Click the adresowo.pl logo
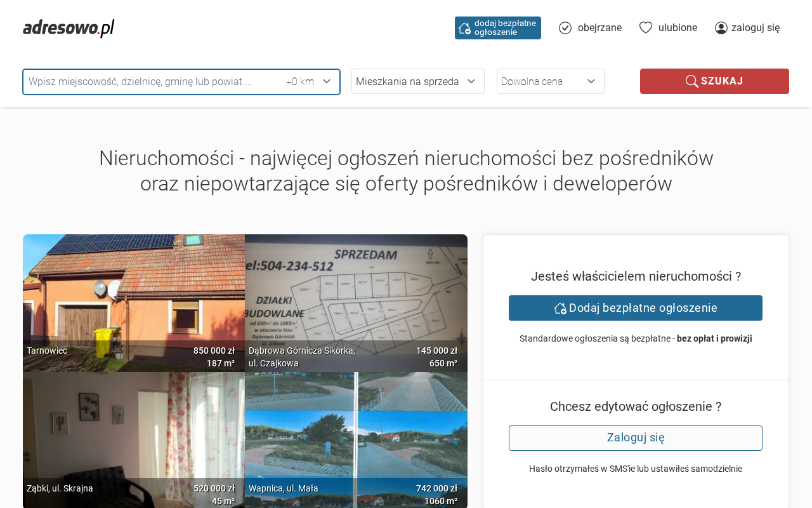812x508 pixels. (x=69, y=28)
